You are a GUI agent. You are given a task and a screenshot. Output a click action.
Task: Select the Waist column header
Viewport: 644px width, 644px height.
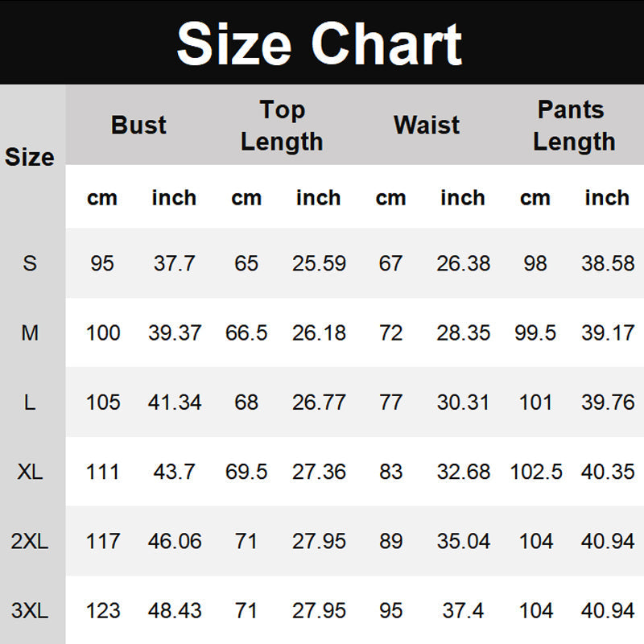coord(427,126)
